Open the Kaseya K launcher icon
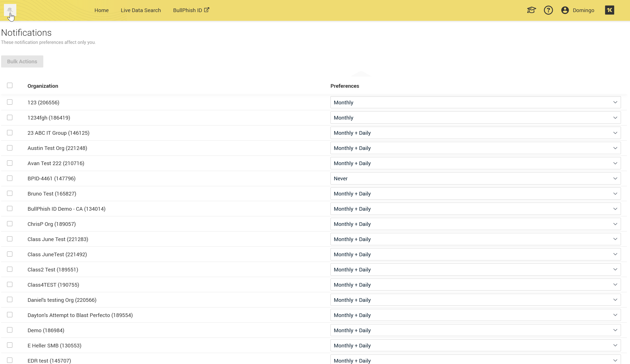Image resolution: width=630 pixels, height=364 pixels. click(x=609, y=10)
